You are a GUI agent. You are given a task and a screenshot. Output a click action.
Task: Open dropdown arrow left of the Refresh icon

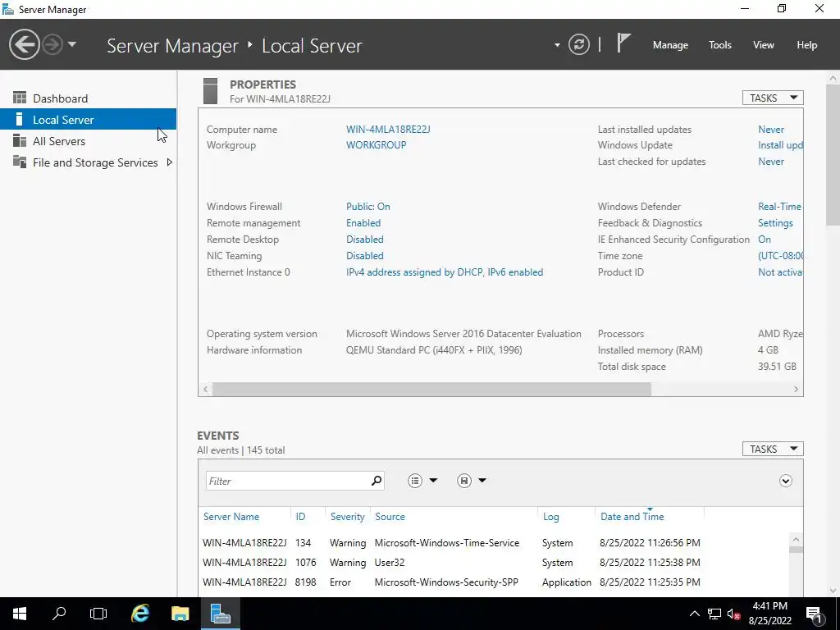pos(557,45)
